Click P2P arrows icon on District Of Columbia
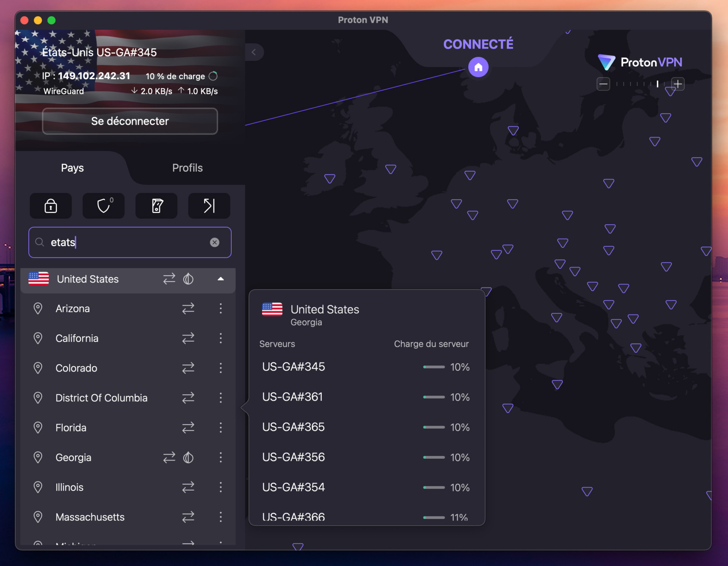728x566 pixels. (x=188, y=398)
